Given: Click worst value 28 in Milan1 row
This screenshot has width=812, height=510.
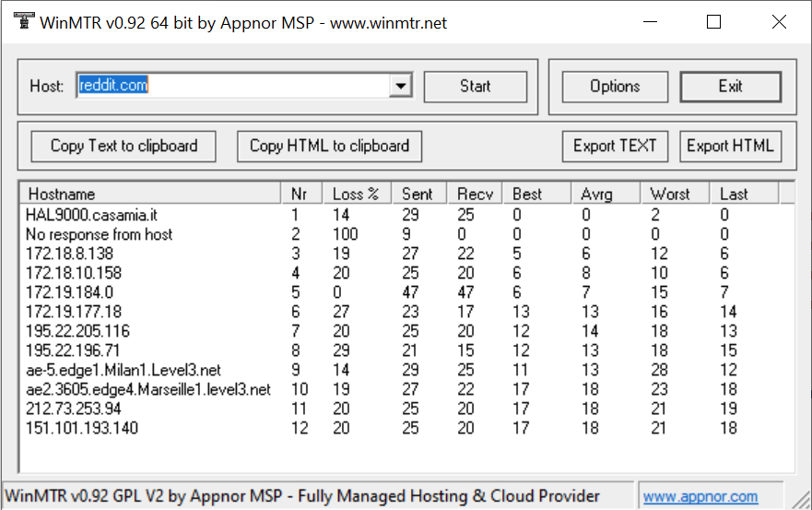Looking at the screenshot, I should coord(659,370).
